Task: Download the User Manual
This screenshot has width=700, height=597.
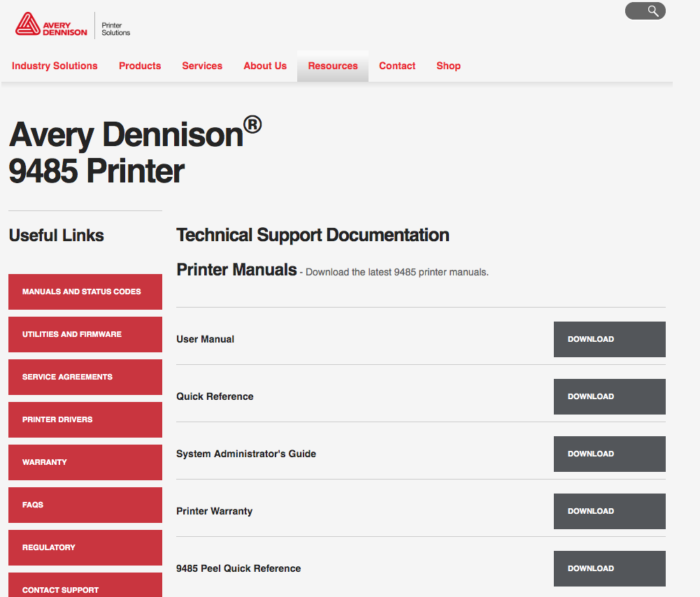Action: click(x=609, y=340)
